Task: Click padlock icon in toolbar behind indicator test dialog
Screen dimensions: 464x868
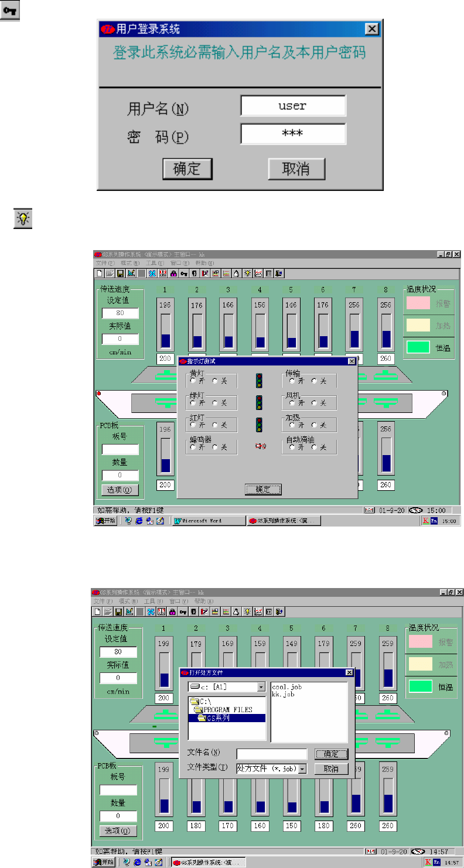Action: [173, 273]
